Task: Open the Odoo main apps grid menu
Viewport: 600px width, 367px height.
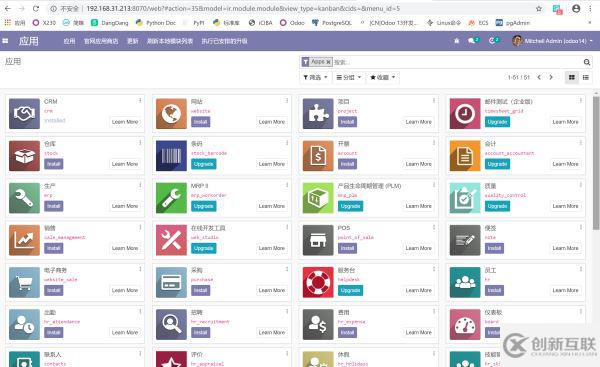Action: 5,41
